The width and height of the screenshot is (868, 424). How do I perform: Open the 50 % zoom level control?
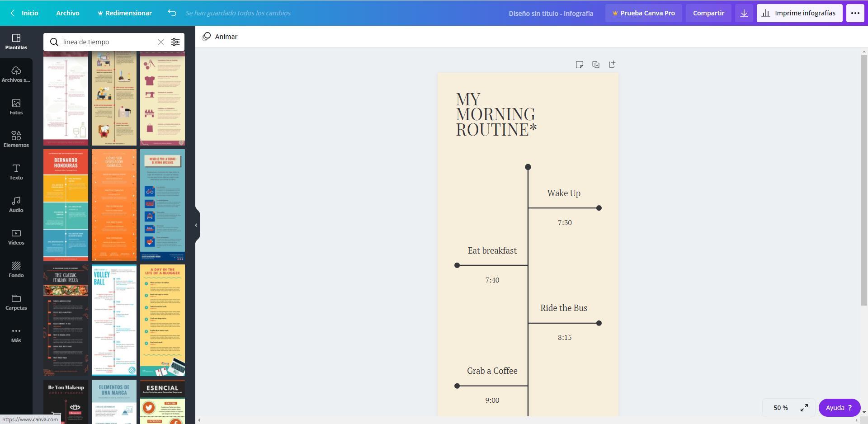(780, 408)
